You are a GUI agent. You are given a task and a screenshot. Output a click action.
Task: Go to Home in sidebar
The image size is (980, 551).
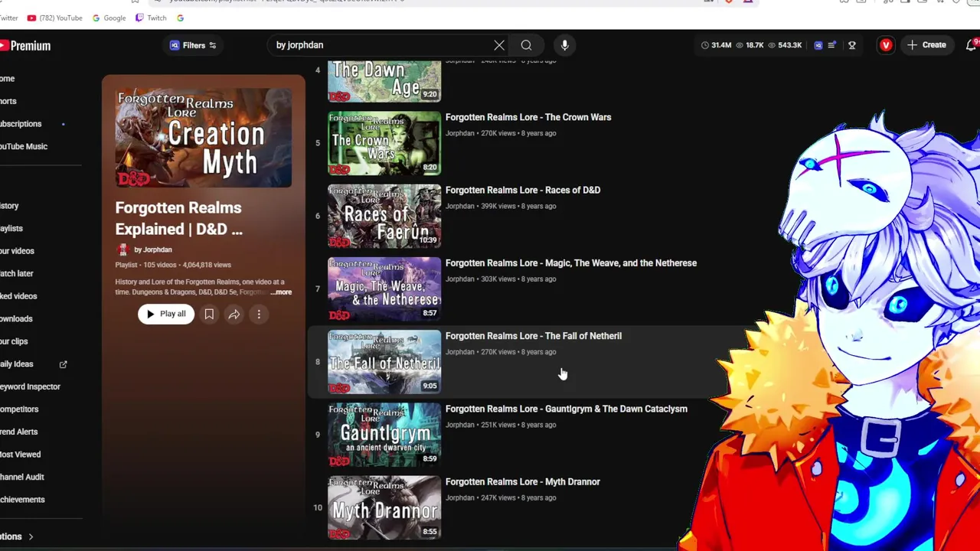[x=8, y=78]
